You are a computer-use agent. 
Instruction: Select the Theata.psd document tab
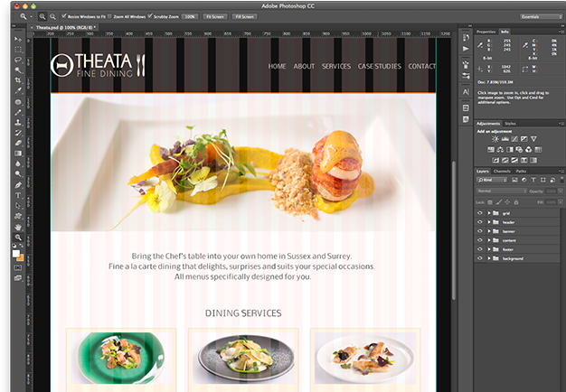[64, 27]
